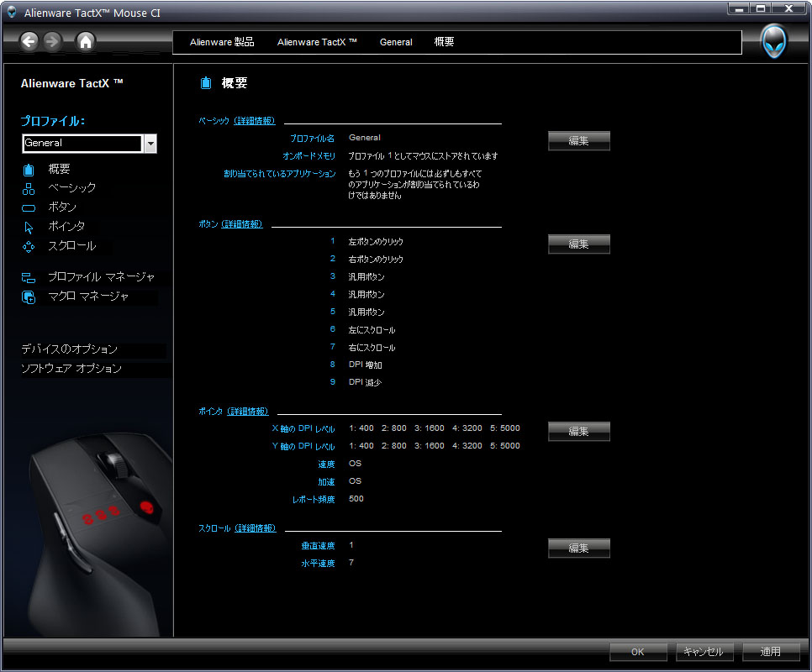Screen dimensions: 812x672
Task: Click the スクロール four-way arrows icon
Action: [29, 247]
